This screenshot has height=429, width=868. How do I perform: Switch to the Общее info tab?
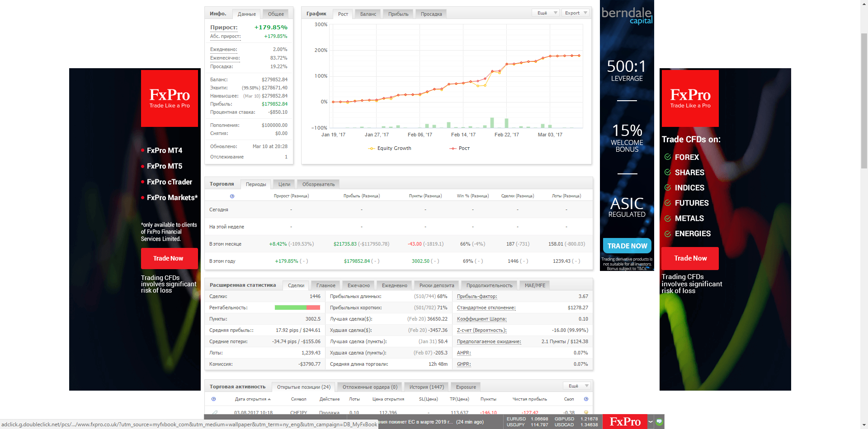tap(276, 14)
